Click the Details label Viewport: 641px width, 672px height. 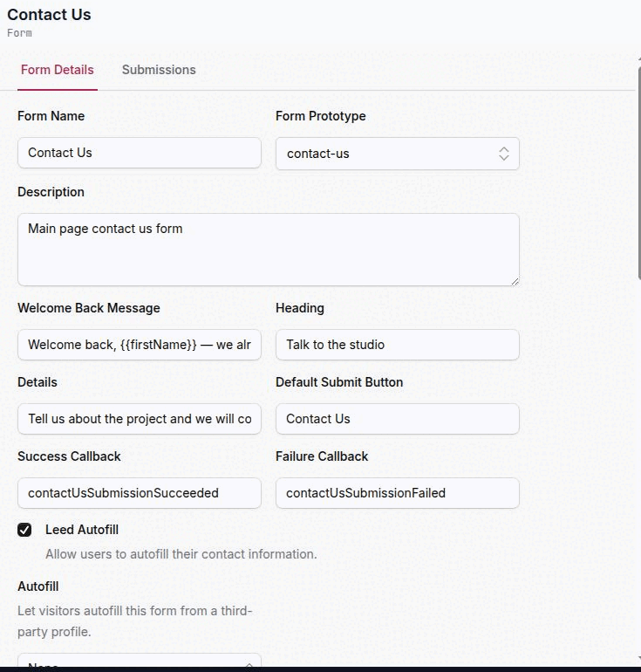[38, 382]
